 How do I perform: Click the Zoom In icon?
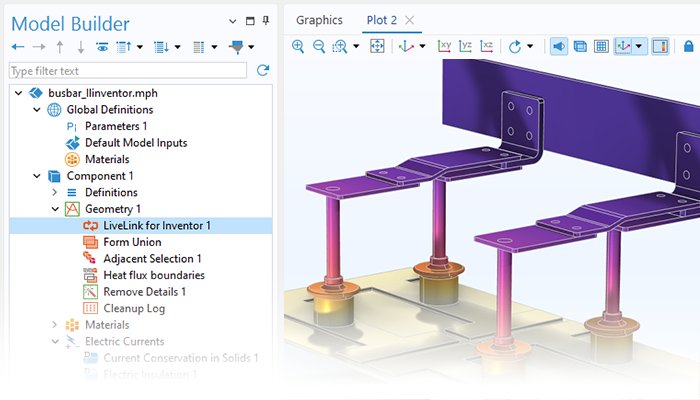pos(298,46)
